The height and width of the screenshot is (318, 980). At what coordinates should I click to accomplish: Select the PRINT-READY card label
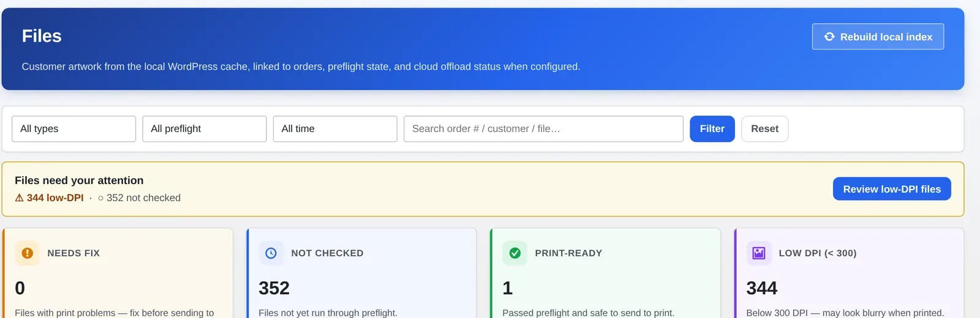click(568, 253)
